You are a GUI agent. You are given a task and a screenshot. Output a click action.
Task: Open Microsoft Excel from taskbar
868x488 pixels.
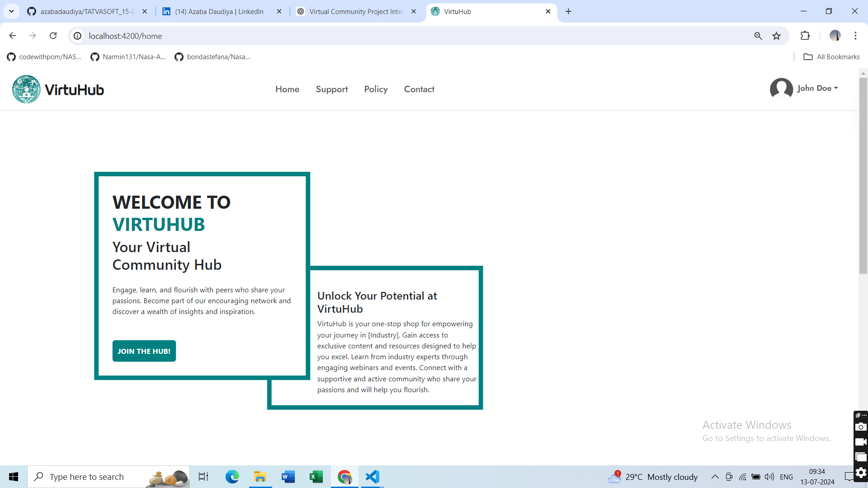pyautogui.click(x=316, y=477)
